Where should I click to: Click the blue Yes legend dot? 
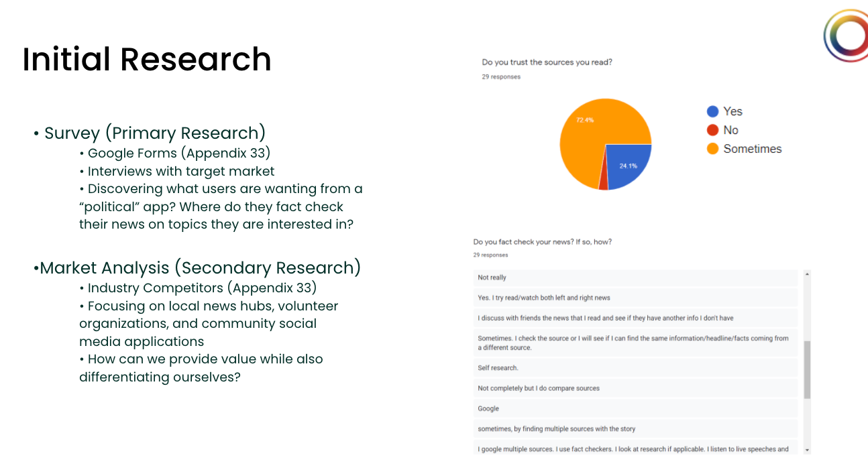pyautogui.click(x=712, y=111)
